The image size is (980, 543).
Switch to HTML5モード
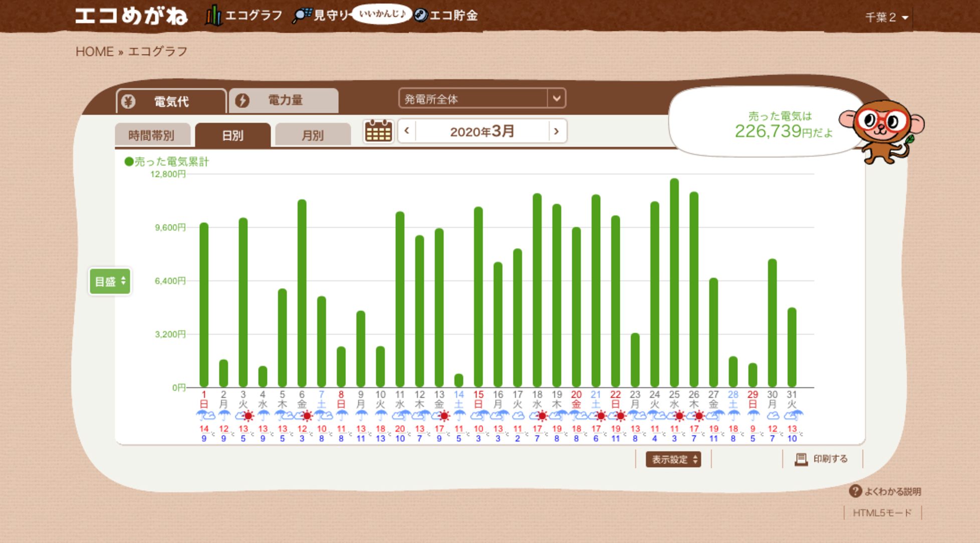pos(882,513)
